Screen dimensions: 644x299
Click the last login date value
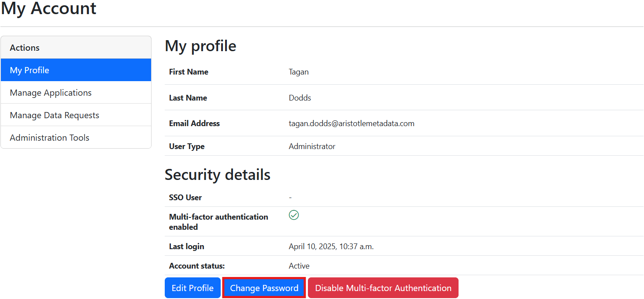[331, 247]
